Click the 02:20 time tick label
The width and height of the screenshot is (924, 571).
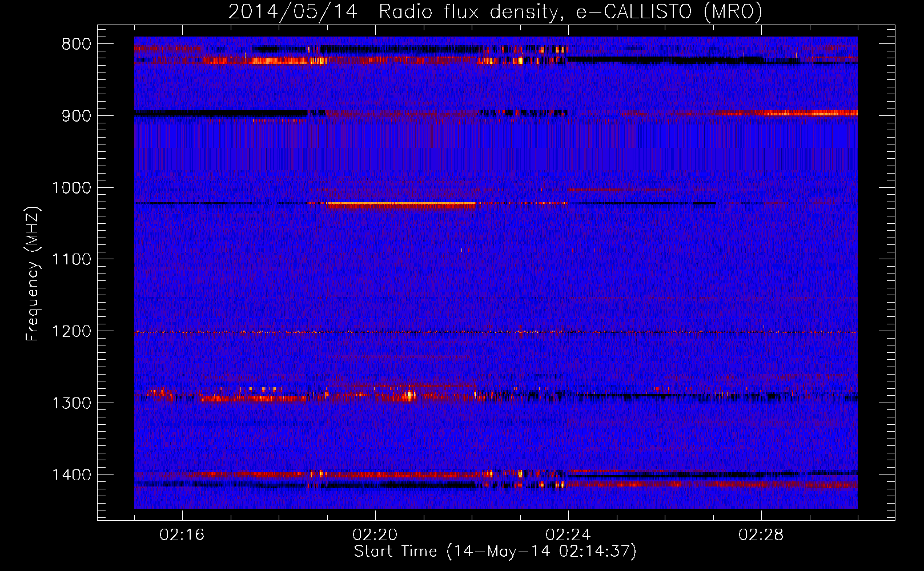375,535
